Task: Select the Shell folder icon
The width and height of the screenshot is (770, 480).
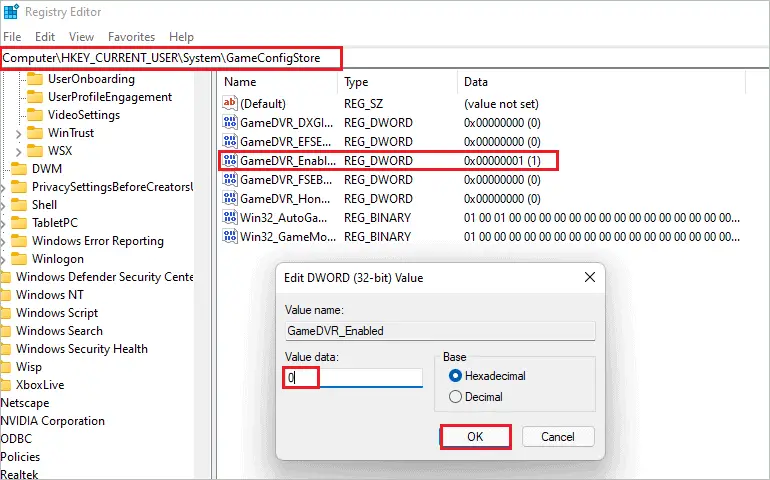Action: [x=19, y=205]
